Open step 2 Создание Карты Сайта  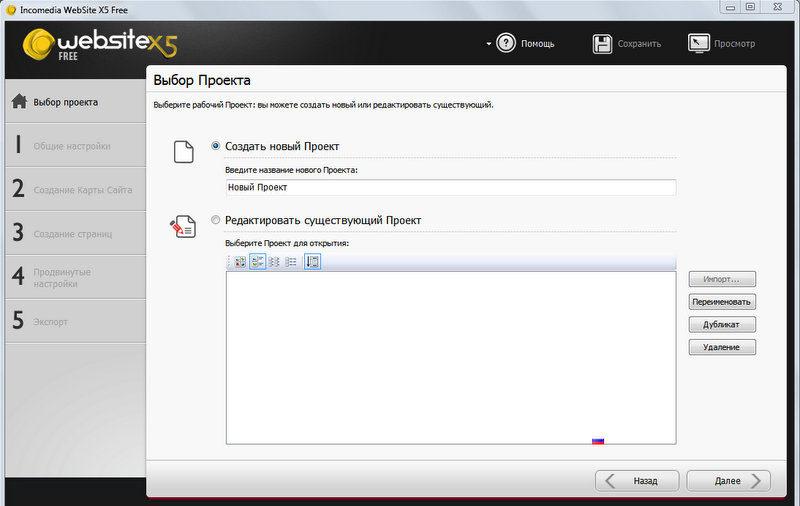[x=76, y=189]
